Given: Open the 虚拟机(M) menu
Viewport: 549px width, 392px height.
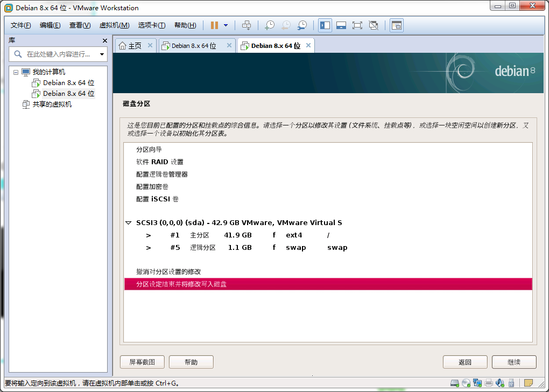Looking at the screenshot, I should tap(115, 25).
